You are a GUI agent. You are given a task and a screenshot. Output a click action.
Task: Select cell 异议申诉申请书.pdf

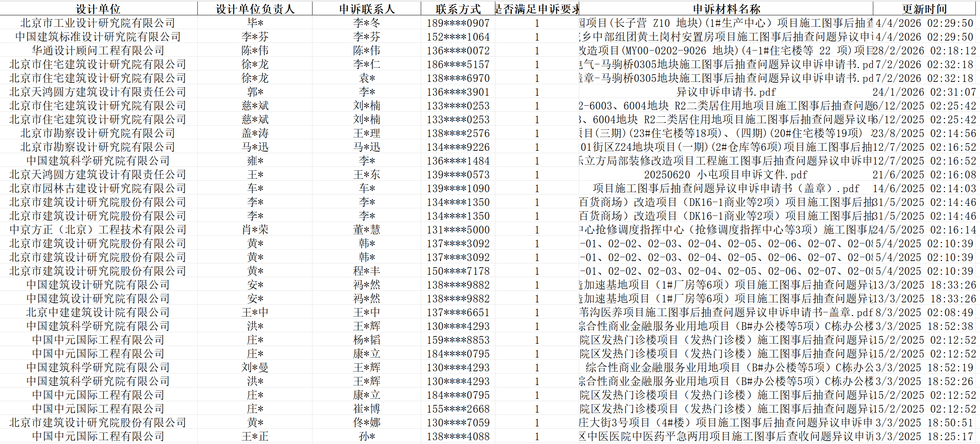pos(726,92)
